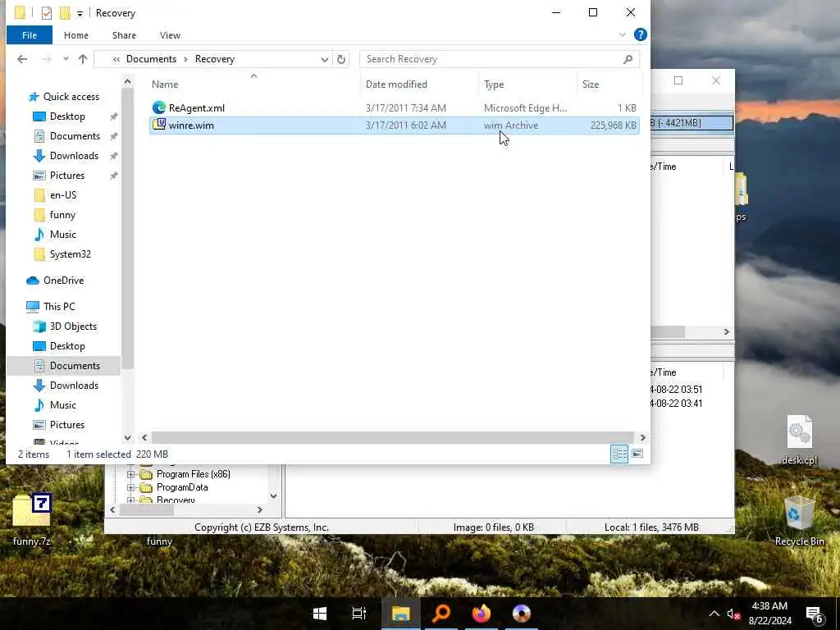Image resolution: width=840 pixels, height=630 pixels.
Task: Click the disc app taskbar icon
Action: [521, 614]
